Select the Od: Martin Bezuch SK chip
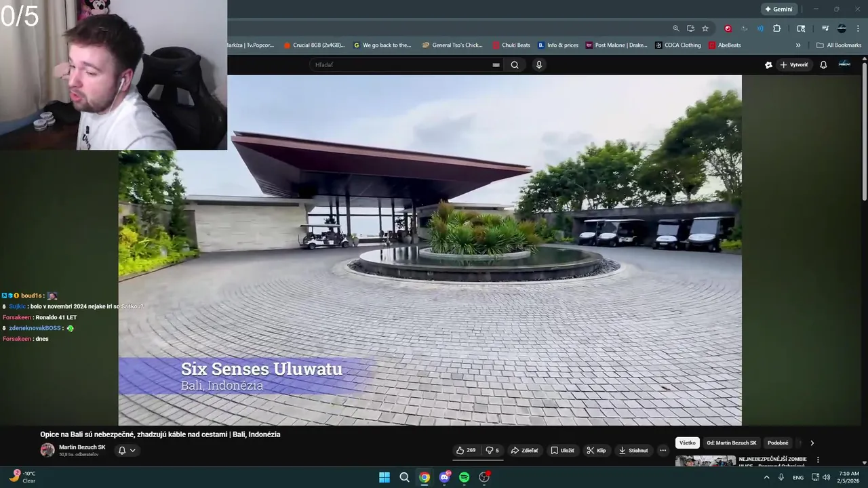 click(731, 443)
